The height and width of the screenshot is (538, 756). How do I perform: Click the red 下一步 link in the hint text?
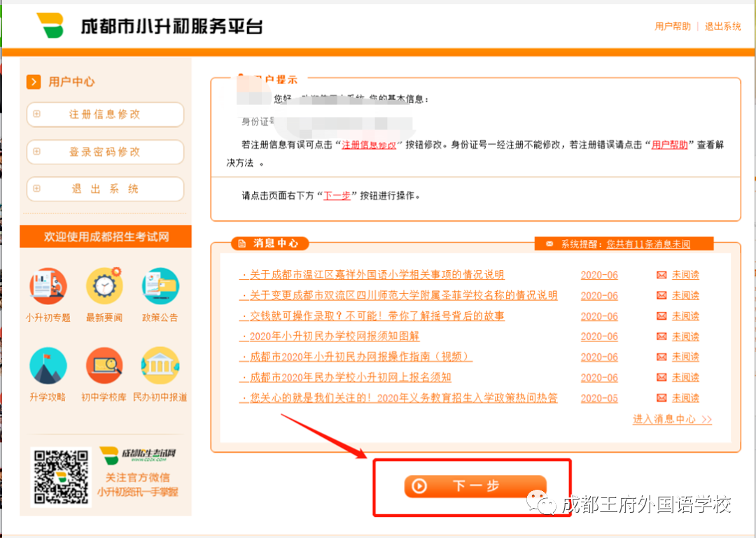click(337, 196)
